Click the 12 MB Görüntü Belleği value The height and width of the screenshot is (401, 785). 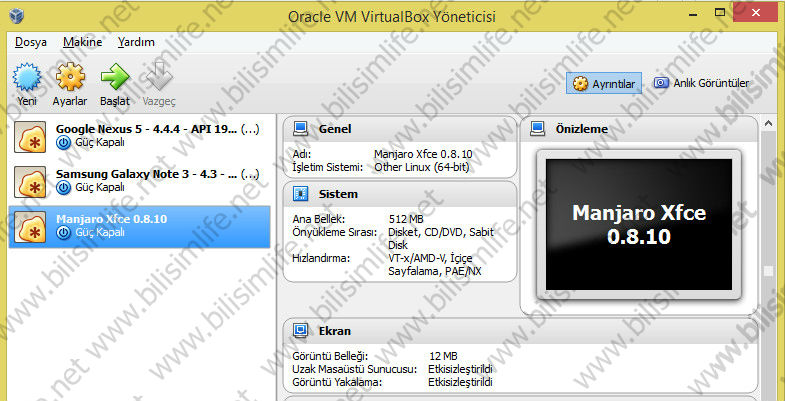[443, 356]
